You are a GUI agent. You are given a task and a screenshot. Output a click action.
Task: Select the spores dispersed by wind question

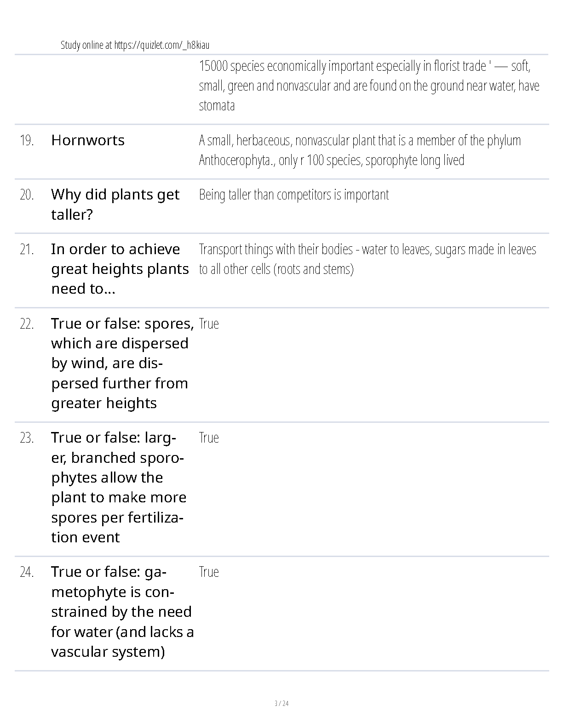(x=122, y=363)
